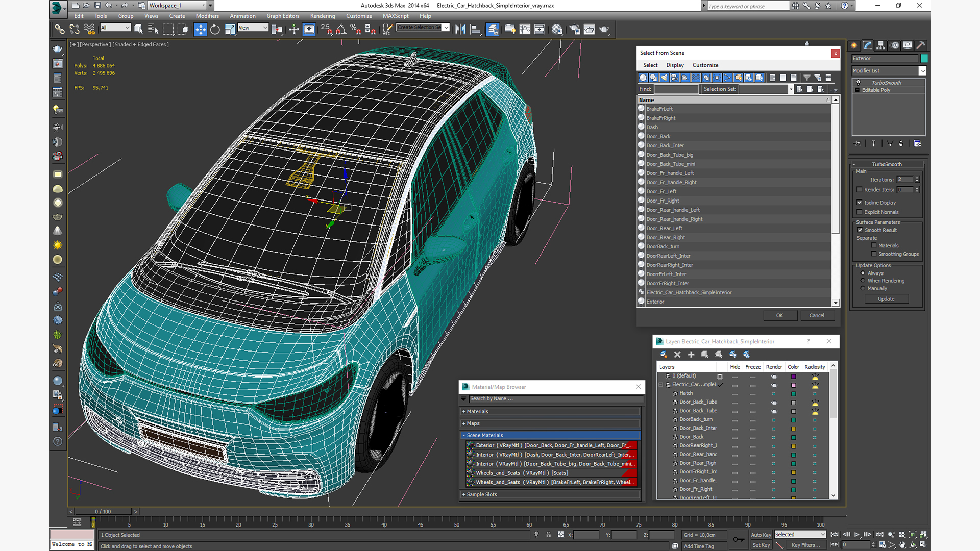Open the Modifiers menu
The width and height of the screenshot is (980, 551).
point(207,16)
